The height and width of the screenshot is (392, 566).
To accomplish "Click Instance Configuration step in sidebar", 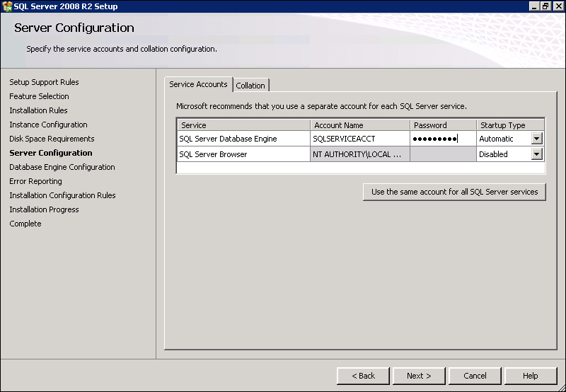I will (48, 125).
